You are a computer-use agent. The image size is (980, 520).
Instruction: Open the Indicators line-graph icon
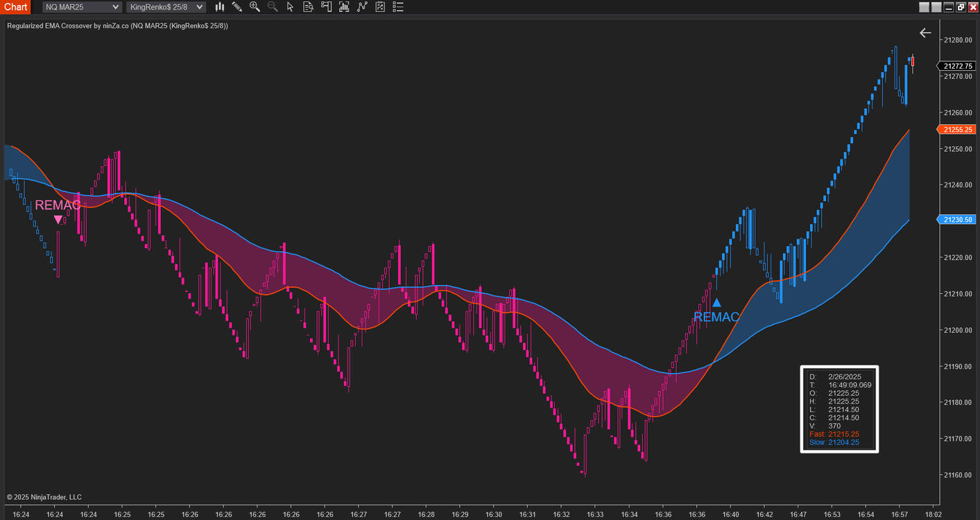point(361,7)
